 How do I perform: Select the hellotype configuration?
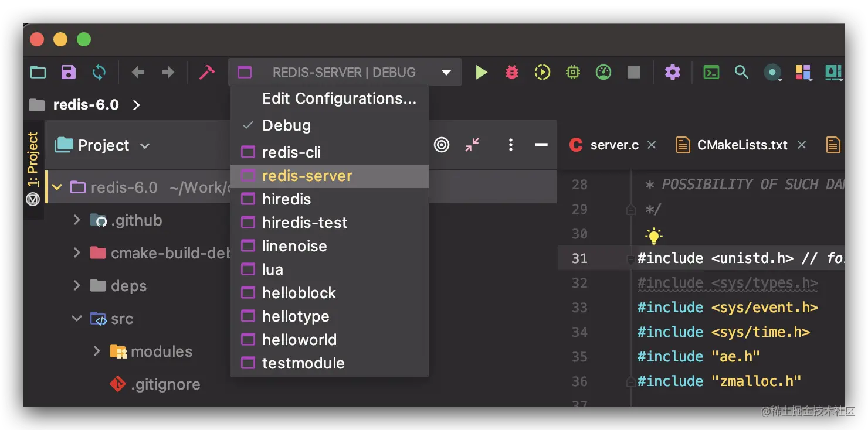point(330,316)
